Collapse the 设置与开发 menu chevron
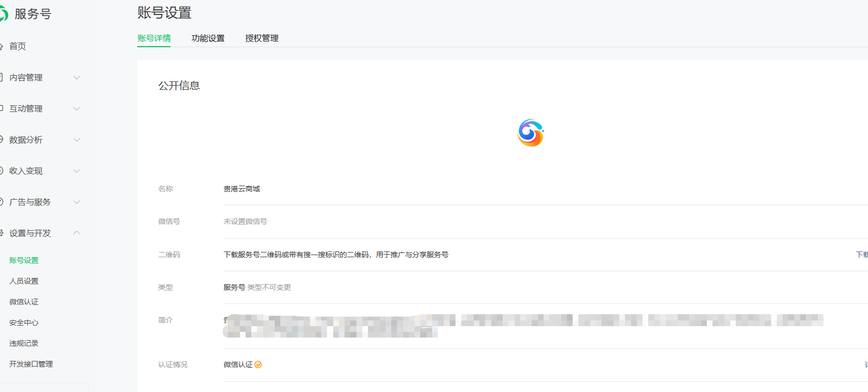The image size is (868, 392). coord(77,233)
